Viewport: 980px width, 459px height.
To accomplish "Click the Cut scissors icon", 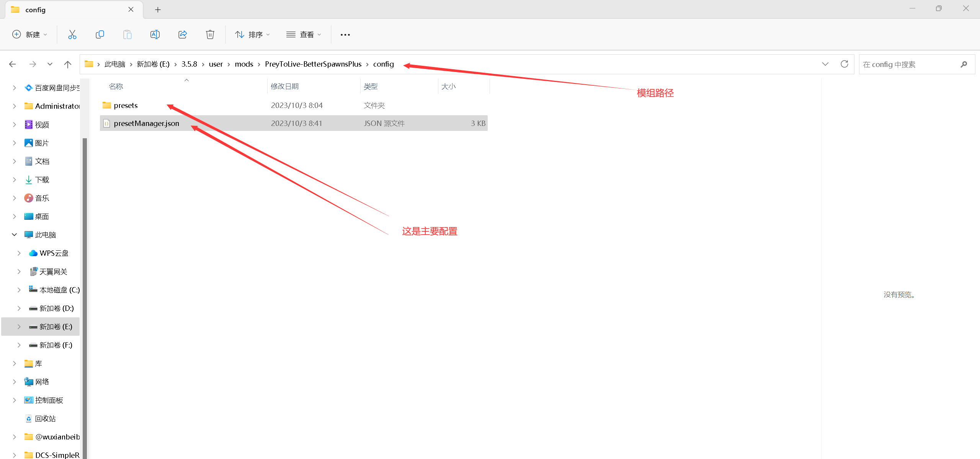I will pos(72,34).
